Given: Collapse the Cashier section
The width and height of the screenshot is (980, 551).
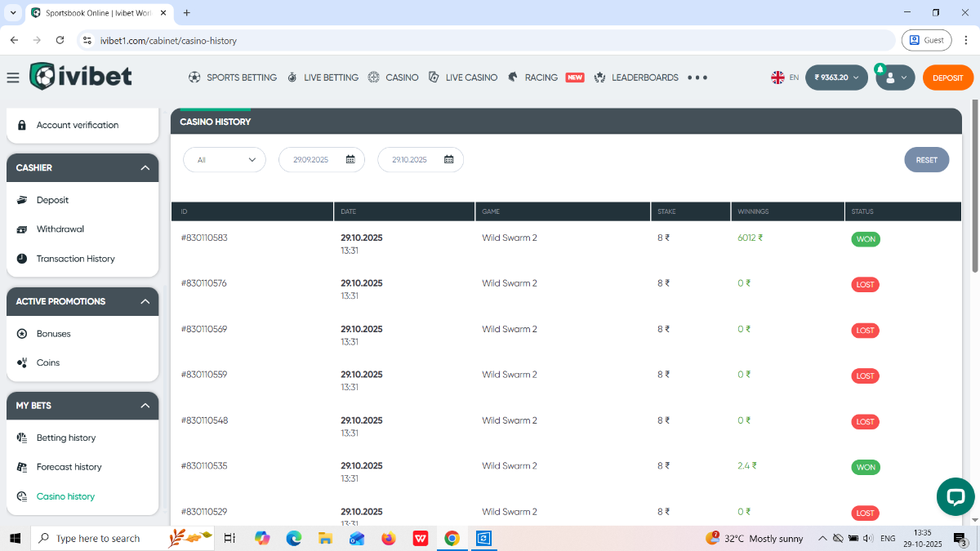Looking at the screenshot, I should click(145, 167).
